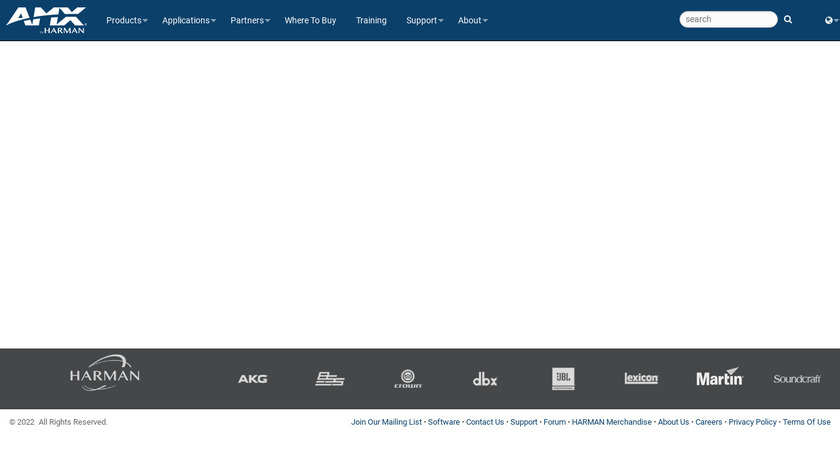This screenshot has height=472, width=840.
Task: Open the Forum footer link
Action: click(x=554, y=422)
